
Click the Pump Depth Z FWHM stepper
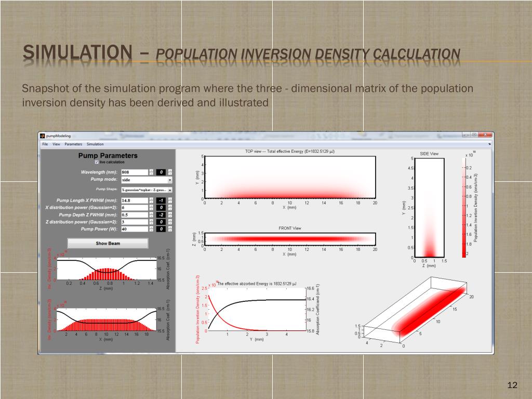(x=151, y=215)
